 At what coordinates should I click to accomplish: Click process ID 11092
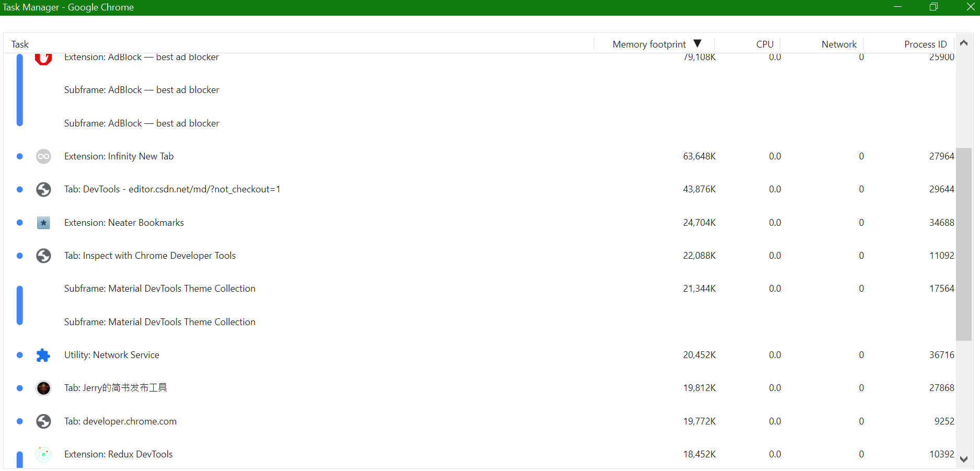(x=941, y=256)
